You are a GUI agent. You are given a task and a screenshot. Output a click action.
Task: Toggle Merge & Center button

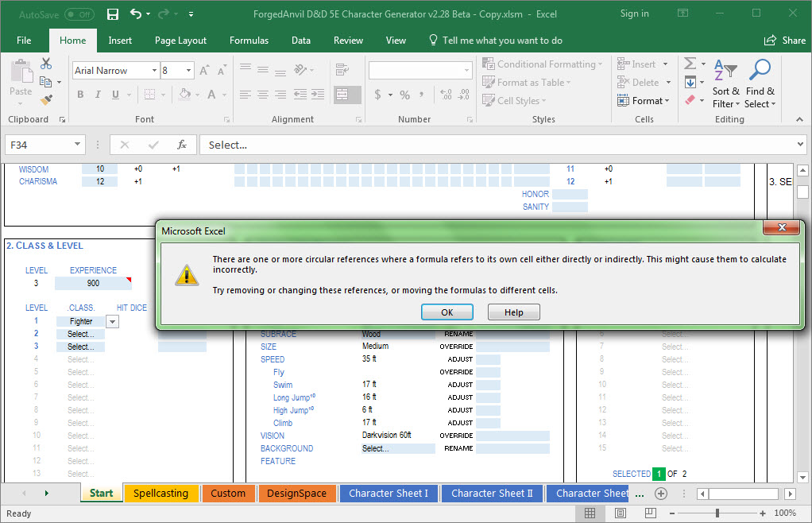pos(342,95)
